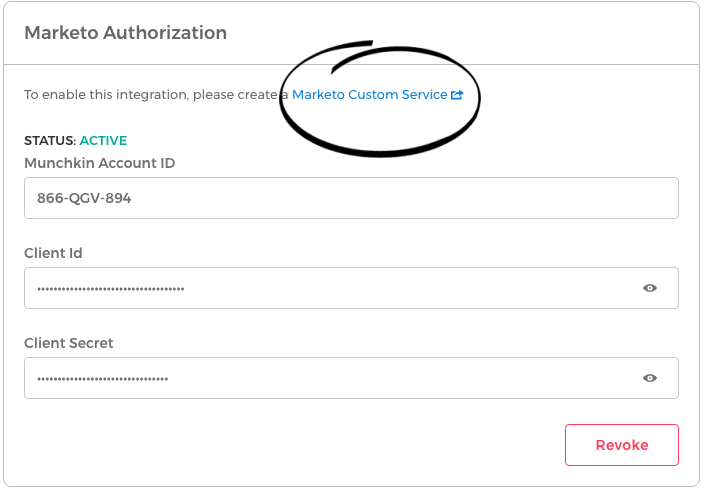Click the Client Id label

pos(53,253)
